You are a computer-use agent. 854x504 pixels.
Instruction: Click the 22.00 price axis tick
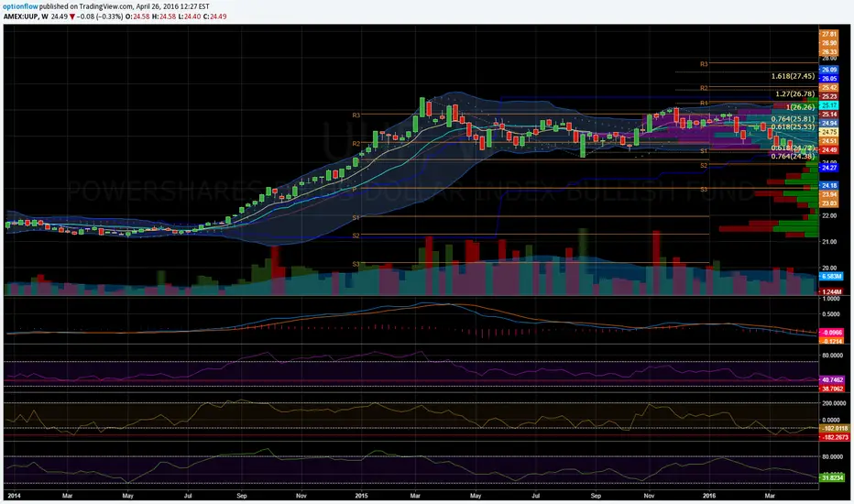point(829,215)
